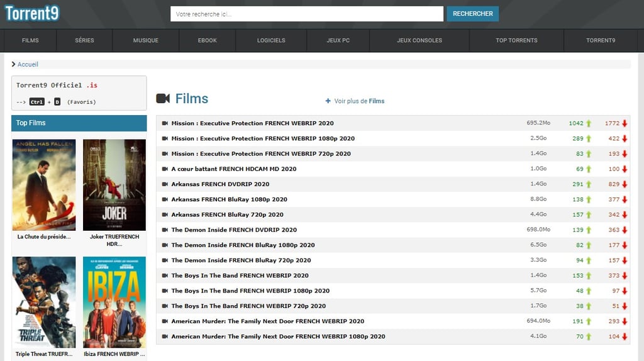Click red leech arrow next to 373
Image resolution: width=644 pixels, height=361 pixels.
(x=625, y=275)
